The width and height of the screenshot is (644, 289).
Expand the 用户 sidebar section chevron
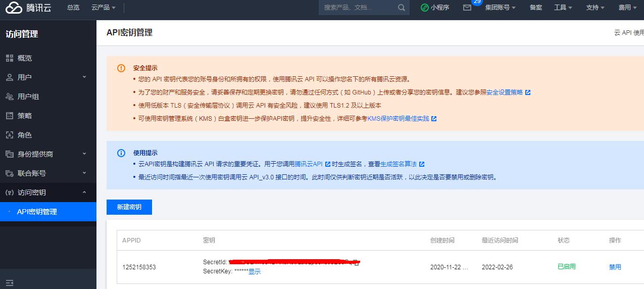pyautogui.click(x=84, y=77)
